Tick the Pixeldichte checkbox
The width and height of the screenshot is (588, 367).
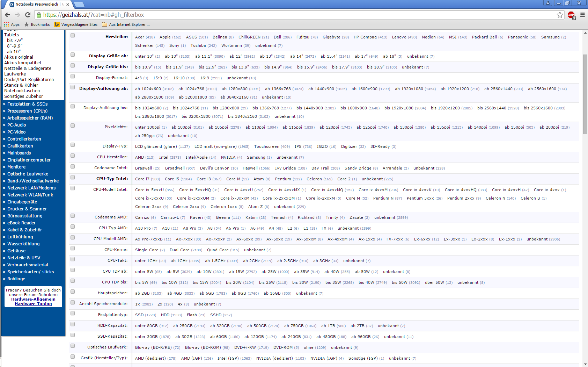tap(73, 125)
